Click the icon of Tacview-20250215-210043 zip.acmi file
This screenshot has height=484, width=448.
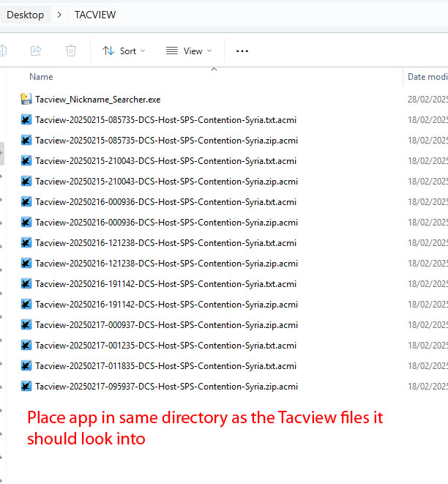click(26, 182)
